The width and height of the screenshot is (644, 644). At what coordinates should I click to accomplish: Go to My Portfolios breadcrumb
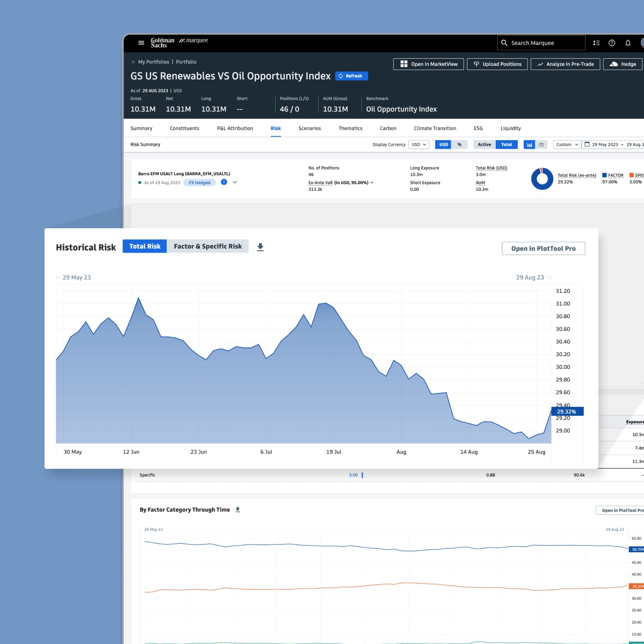coord(153,62)
